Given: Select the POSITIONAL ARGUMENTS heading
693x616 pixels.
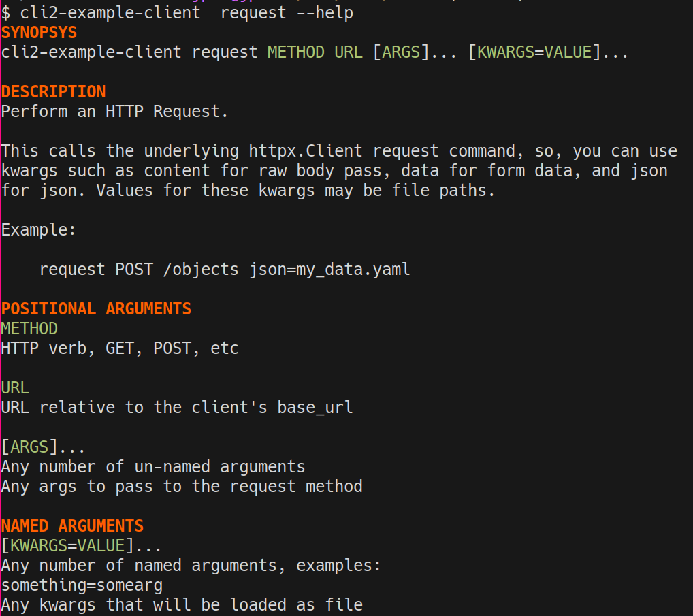Looking at the screenshot, I should click(x=96, y=309).
